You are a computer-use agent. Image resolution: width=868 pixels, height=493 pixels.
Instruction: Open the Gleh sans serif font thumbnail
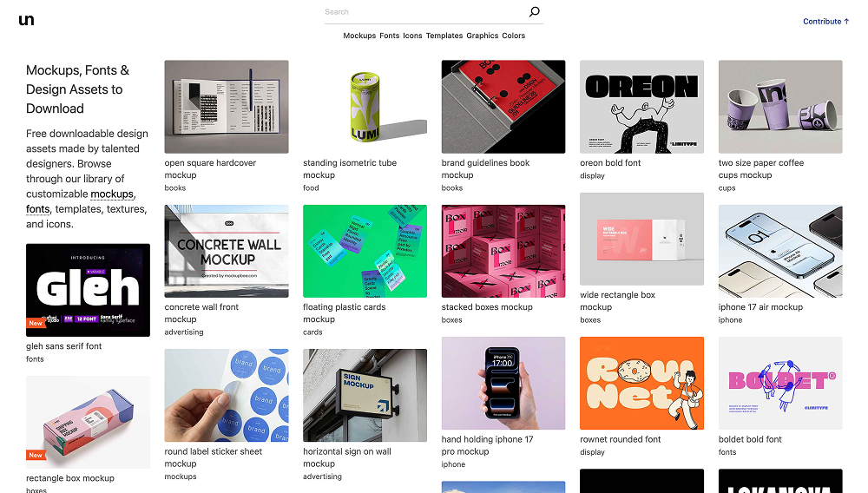[x=88, y=290]
